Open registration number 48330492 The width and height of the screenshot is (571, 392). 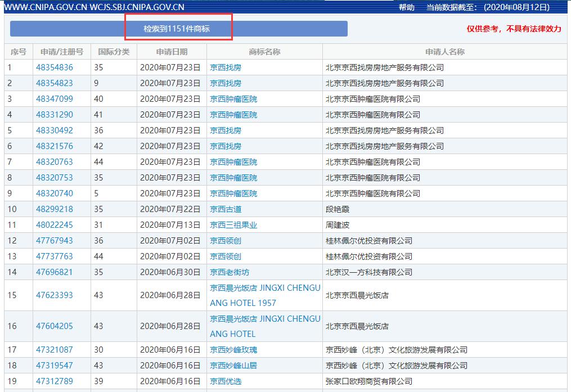(x=54, y=130)
